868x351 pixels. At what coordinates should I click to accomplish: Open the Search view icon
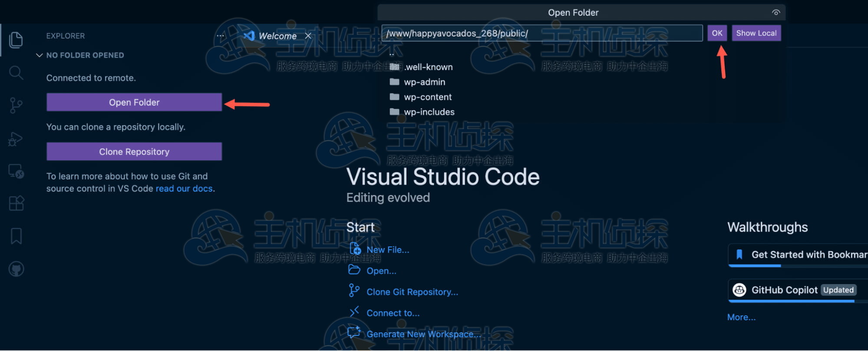(16, 73)
